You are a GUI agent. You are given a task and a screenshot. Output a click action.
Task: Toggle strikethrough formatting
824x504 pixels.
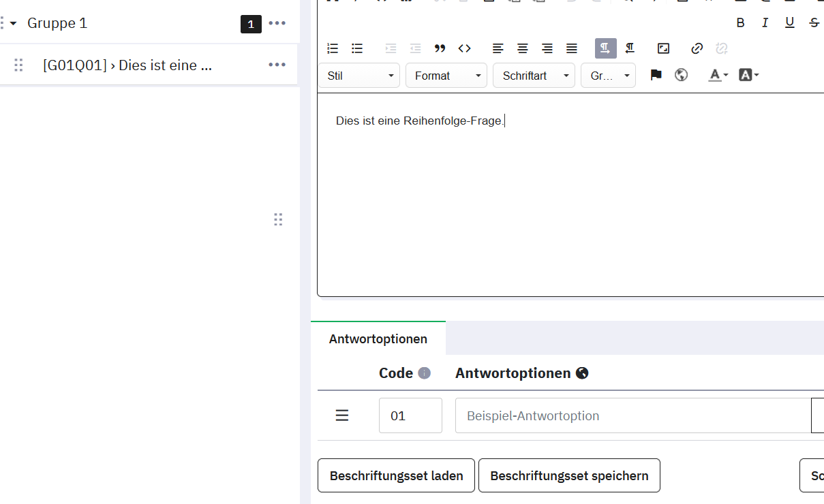click(x=814, y=23)
